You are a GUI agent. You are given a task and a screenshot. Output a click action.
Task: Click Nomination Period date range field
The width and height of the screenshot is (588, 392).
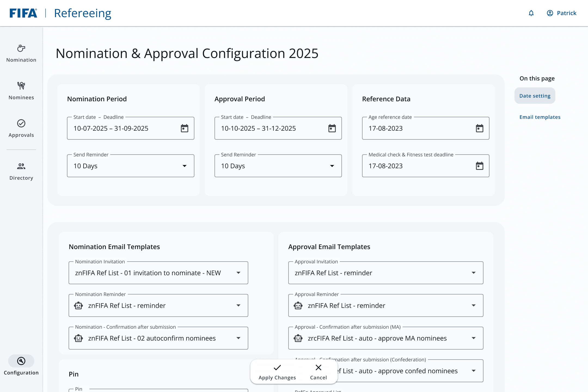point(131,128)
